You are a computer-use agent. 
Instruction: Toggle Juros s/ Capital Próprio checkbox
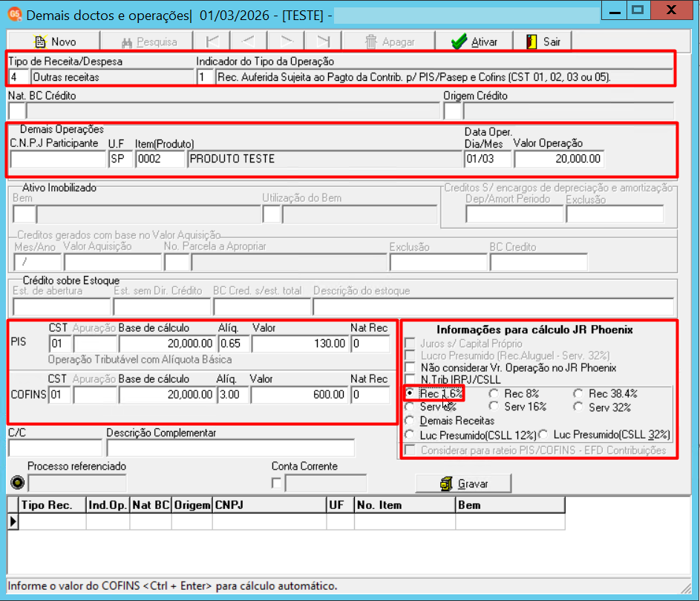coord(409,343)
